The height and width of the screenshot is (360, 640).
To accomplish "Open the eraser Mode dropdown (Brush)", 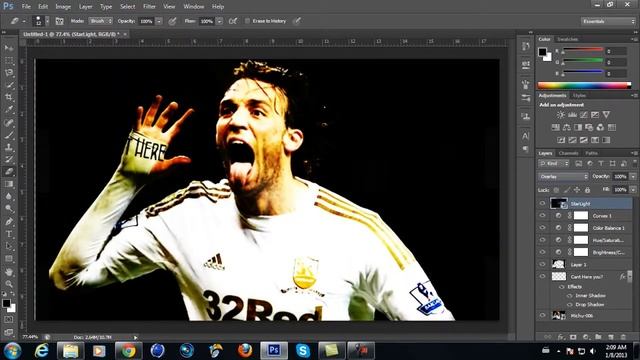I will tap(100, 21).
